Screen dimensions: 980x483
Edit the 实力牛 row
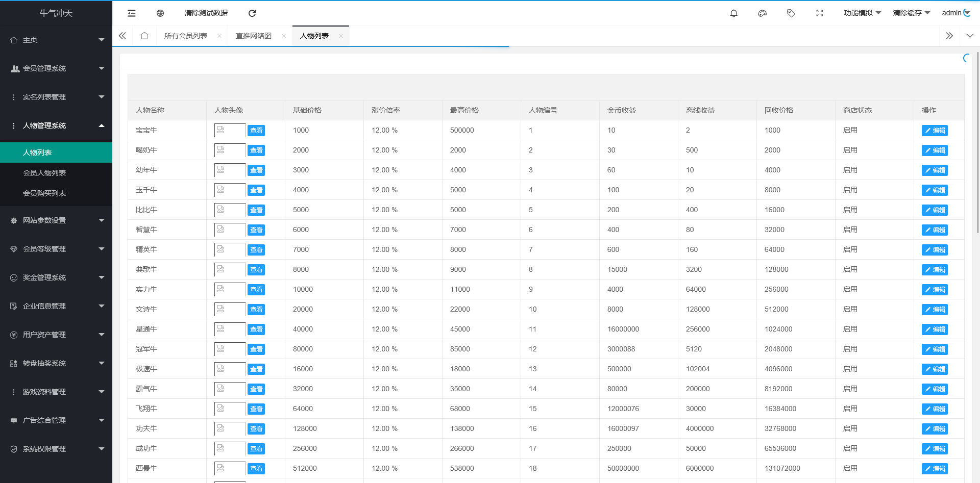[935, 290]
